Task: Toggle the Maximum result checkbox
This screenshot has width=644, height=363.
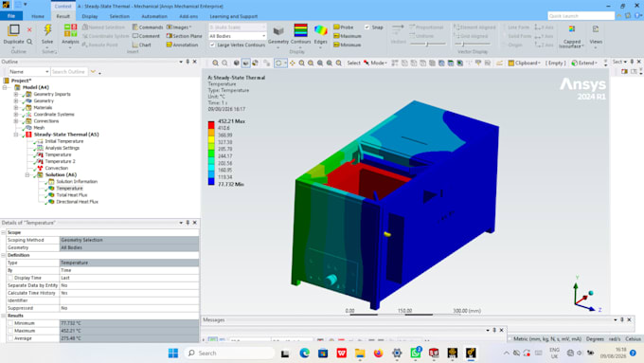Action: (10, 331)
